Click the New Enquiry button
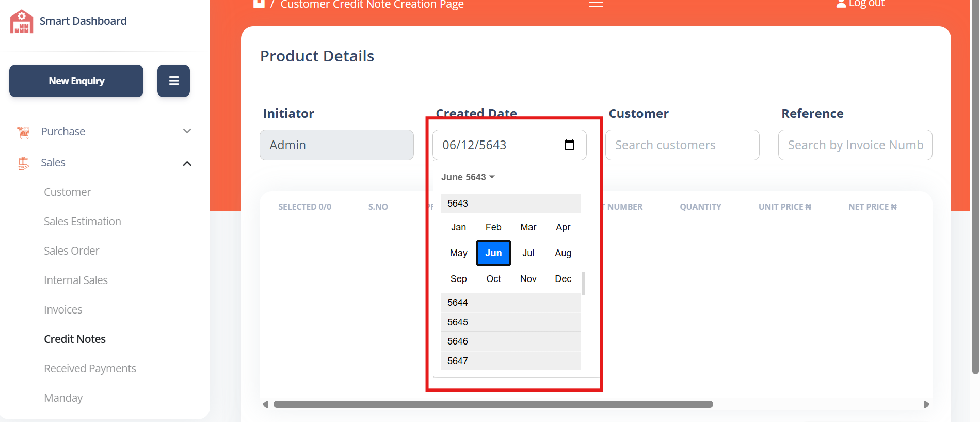Viewport: 980px width, 422px height. pos(76,81)
